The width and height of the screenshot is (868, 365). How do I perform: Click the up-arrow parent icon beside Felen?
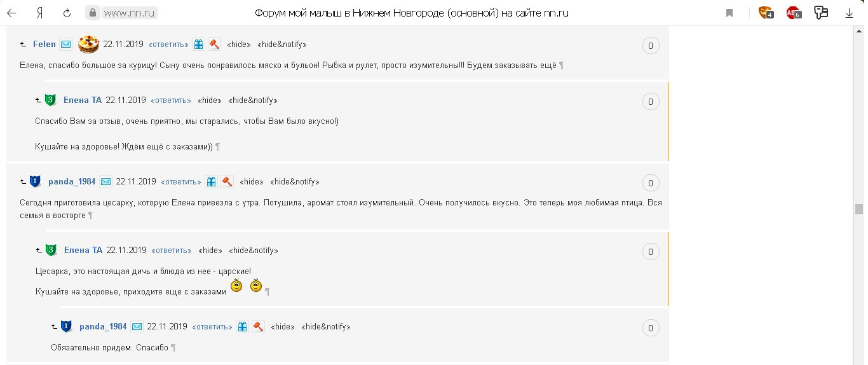(24, 45)
